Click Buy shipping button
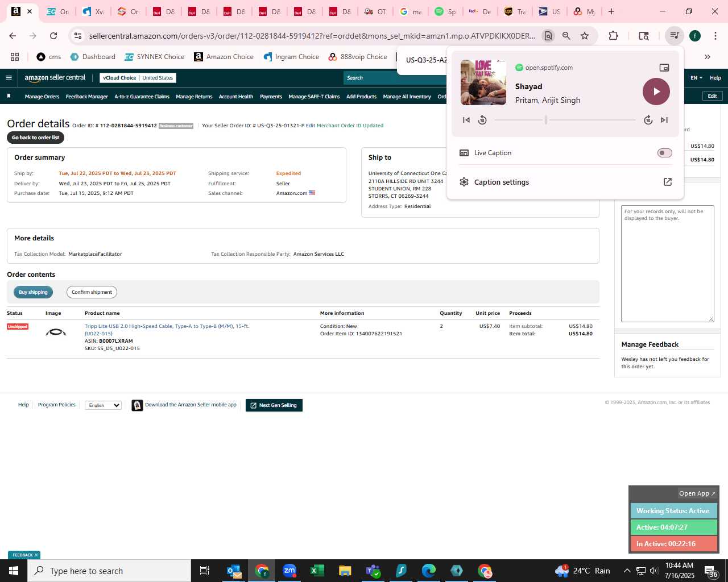 pos(33,292)
